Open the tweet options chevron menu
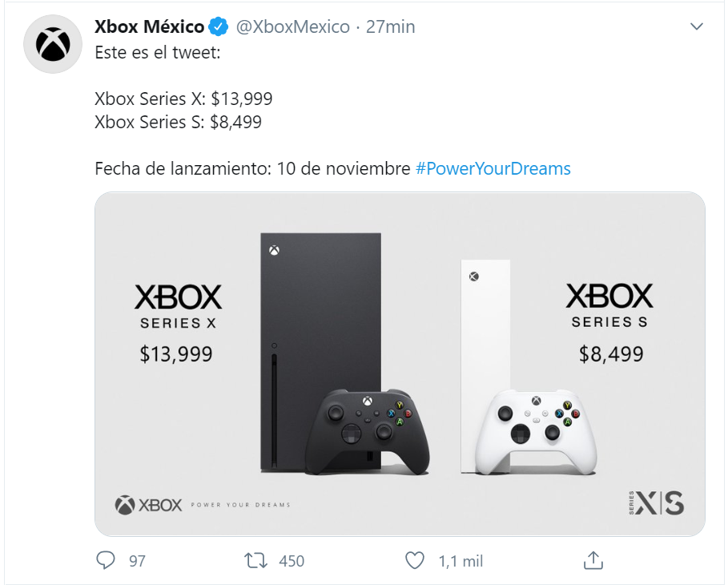 pyautogui.click(x=697, y=27)
